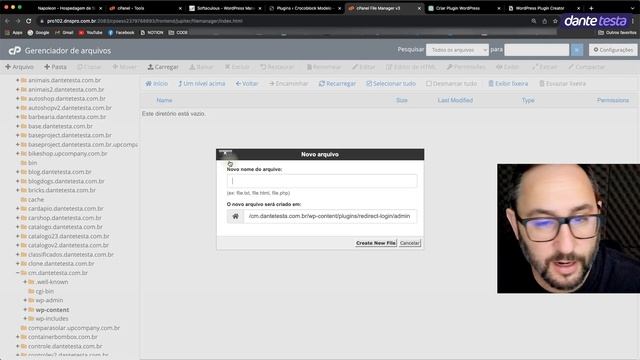This screenshot has height=360, width=640.
Task: Click the Renomear toolbar icon
Action: 324,67
